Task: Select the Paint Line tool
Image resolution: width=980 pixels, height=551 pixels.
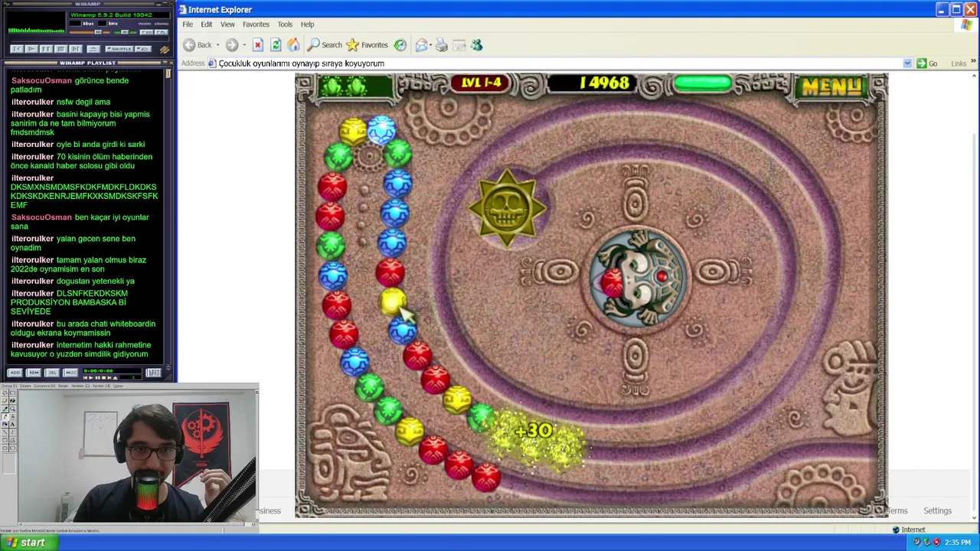Action: [5, 432]
